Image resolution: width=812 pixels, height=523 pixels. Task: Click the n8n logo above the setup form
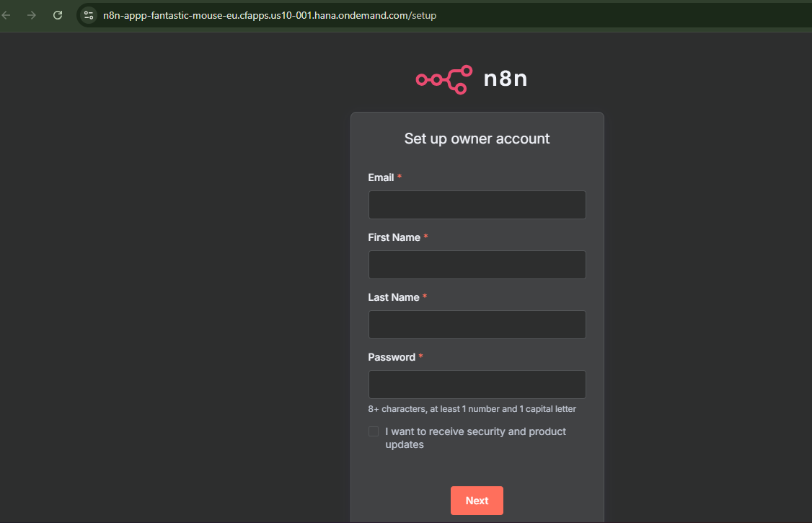[x=472, y=79]
